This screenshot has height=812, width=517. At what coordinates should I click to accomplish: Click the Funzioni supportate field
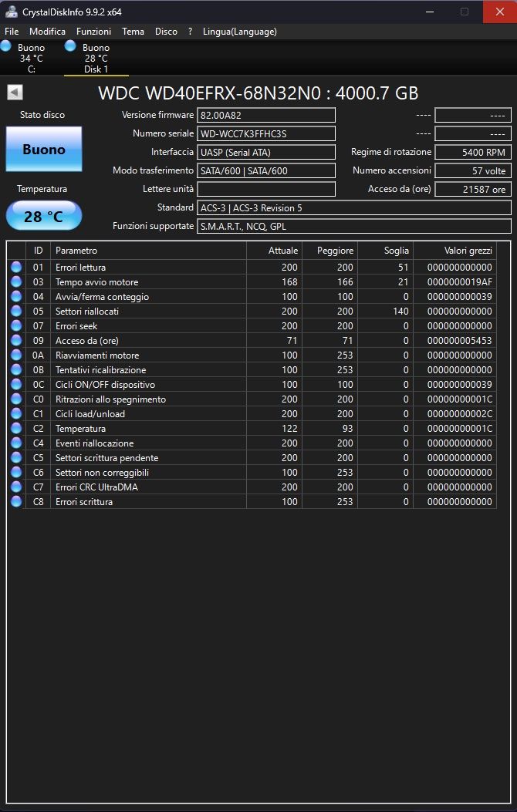pos(354,226)
